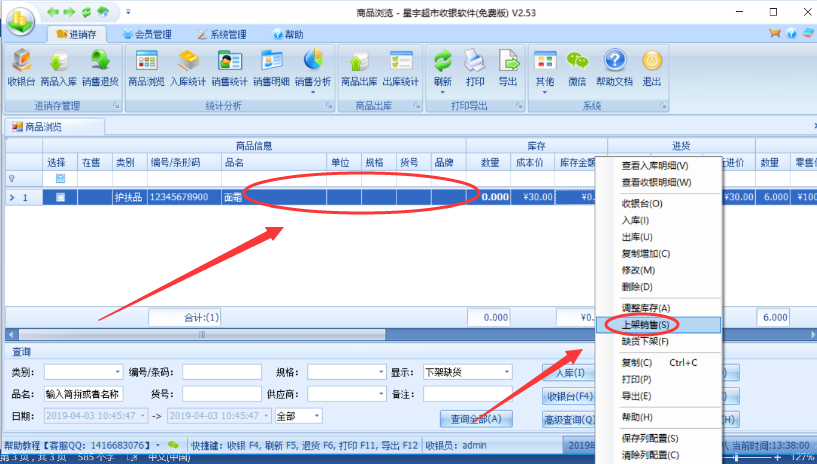The image size is (817, 464).
Task: Switch to the 系统管理 ribbon tab
Action: tap(222, 34)
